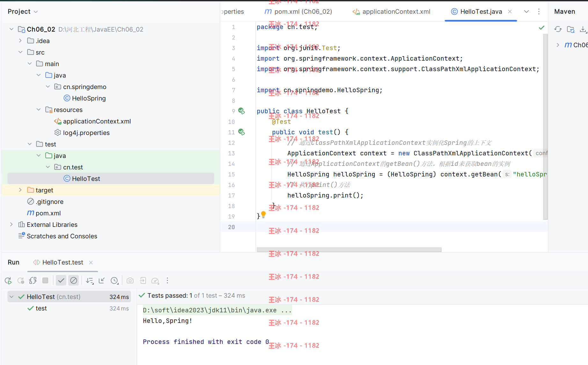Open the Test History clock icon

point(114,281)
